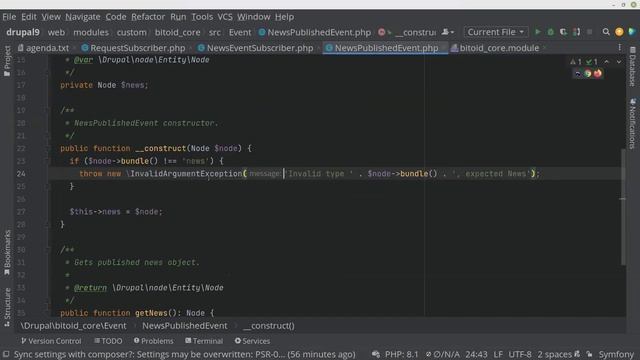Open the Code menu

pyautogui.click(x=116, y=17)
